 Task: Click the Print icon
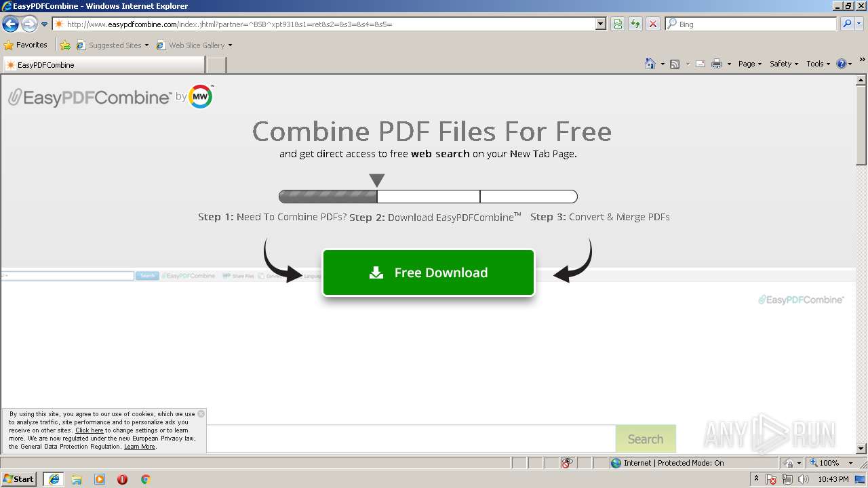[717, 64]
